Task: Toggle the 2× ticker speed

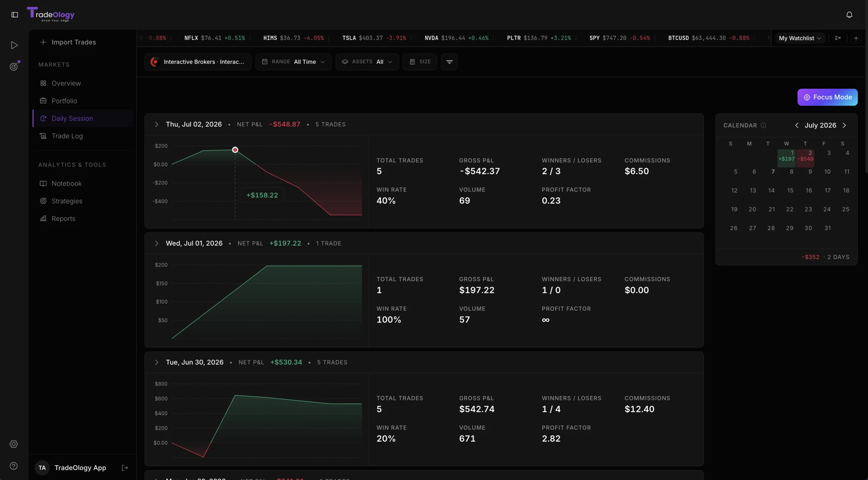Action: tap(838, 38)
